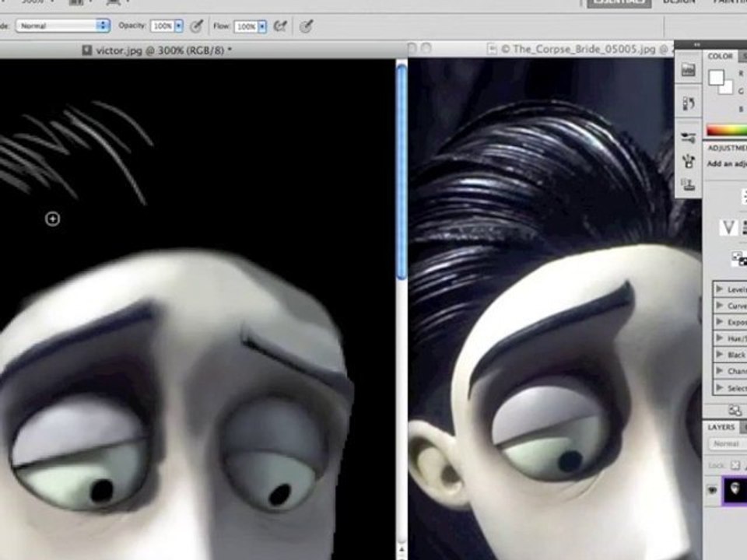Select the COLOR panel tab
Image resolution: width=747 pixels, height=560 pixels.
(720, 56)
